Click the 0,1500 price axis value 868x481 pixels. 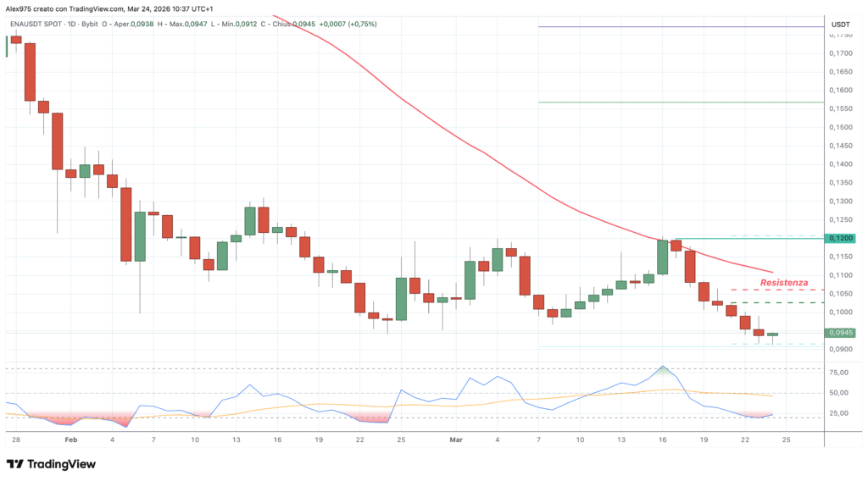(x=840, y=127)
